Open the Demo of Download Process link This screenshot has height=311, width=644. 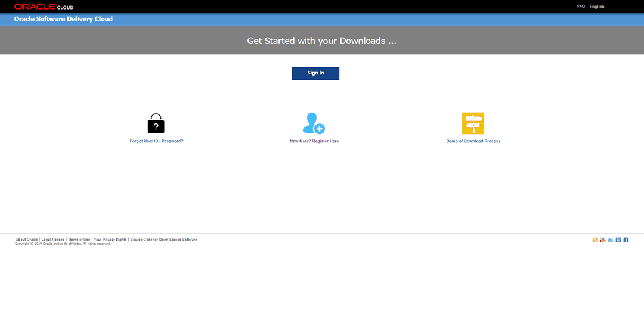point(473,141)
